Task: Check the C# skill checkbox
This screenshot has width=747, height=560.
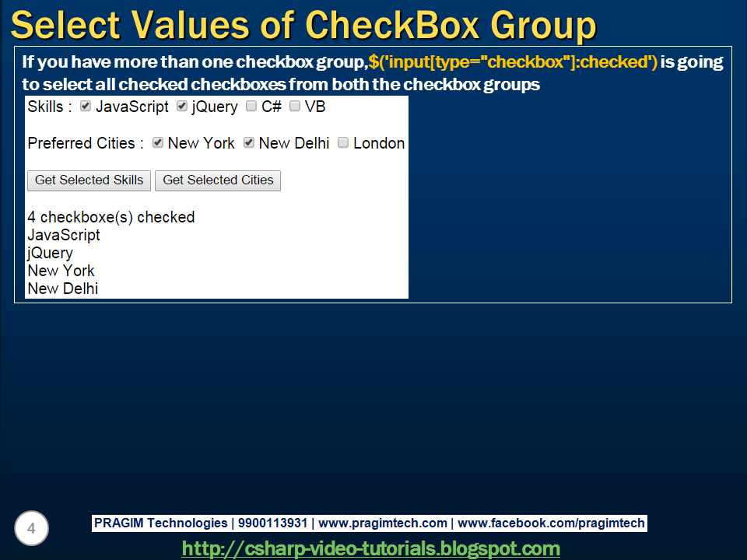Action: click(x=251, y=107)
